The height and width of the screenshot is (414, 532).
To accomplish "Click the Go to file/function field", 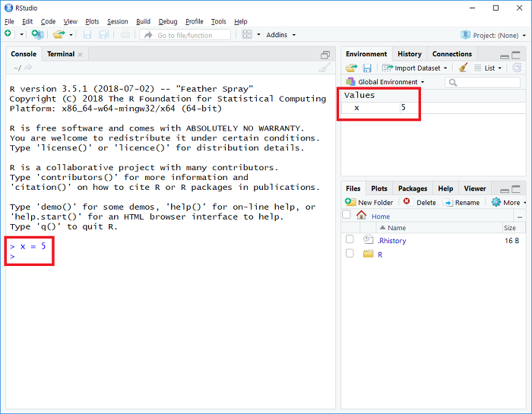I will coord(185,35).
